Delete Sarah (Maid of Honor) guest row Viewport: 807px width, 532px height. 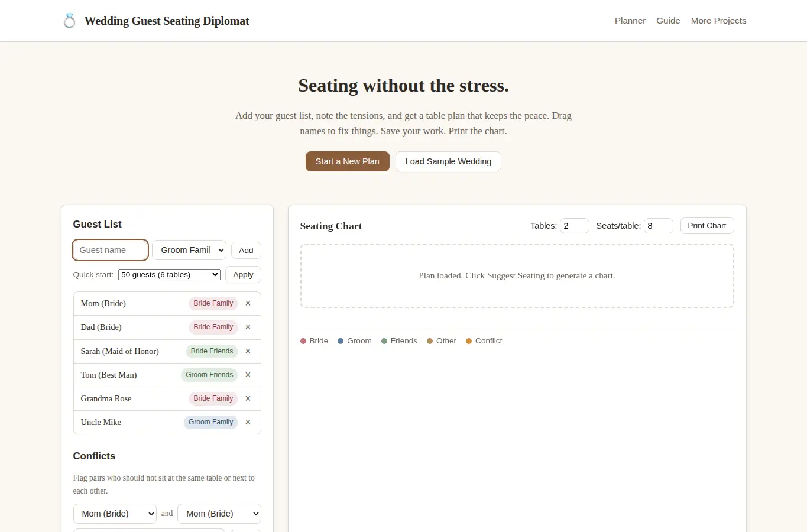pos(248,351)
